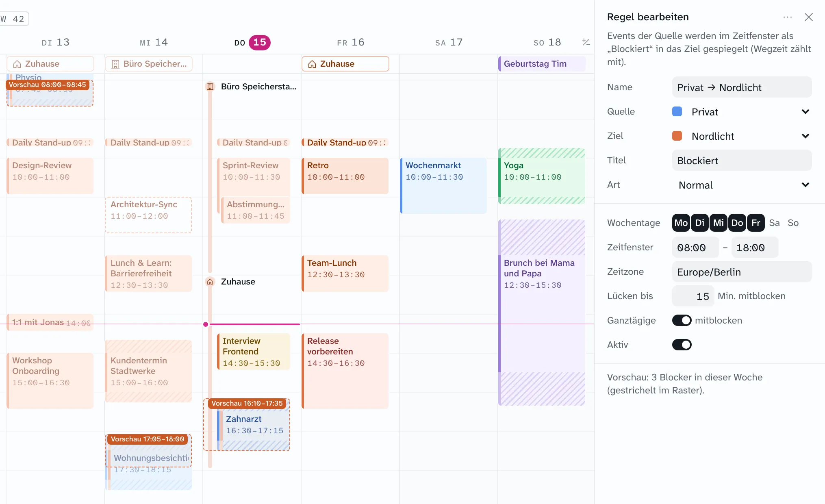The image size is (825, 504).
Task: Edit the Titel field Blockiert
Action: [x=742, y=160]
